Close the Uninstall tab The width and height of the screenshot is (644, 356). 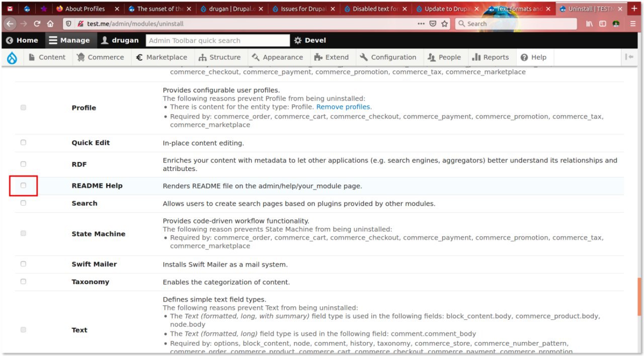tap(620, 9)
